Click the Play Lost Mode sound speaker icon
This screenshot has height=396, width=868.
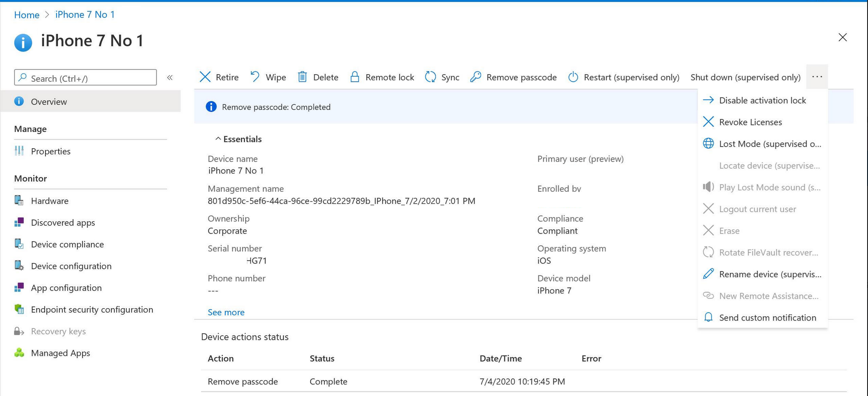[x=709, y=187]
